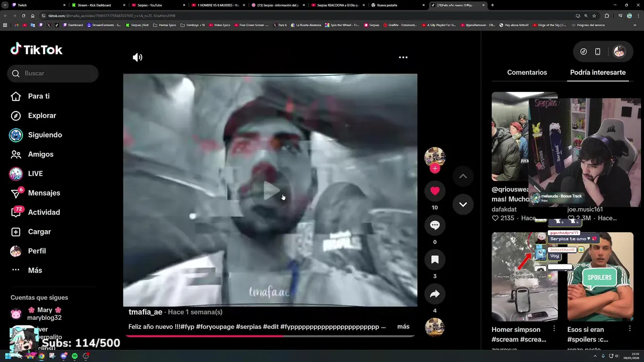Click the Buscar search field
Screen dimensions: 644x362
[x=53, y=73]
